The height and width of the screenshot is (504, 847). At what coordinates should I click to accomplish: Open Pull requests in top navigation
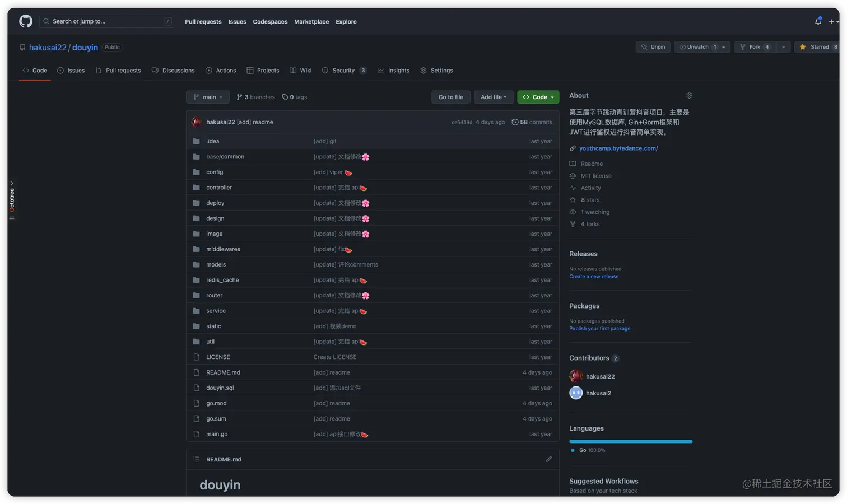tap(203, 22)
